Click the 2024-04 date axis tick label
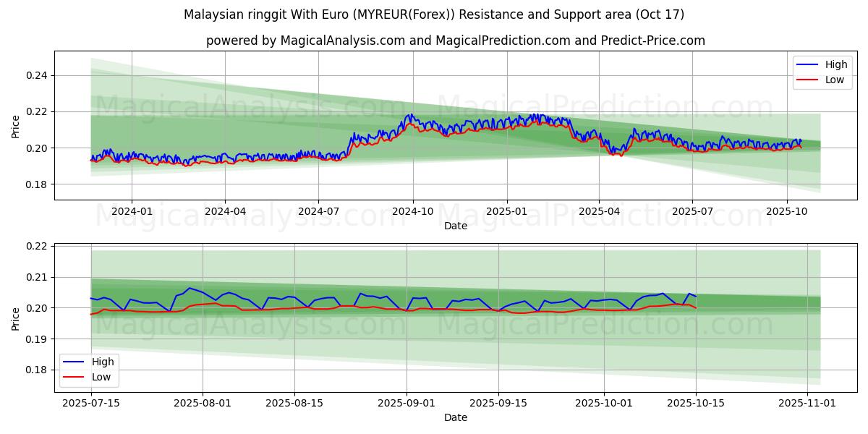This screenshot has height=434, width=868. (x=225, y=211)
